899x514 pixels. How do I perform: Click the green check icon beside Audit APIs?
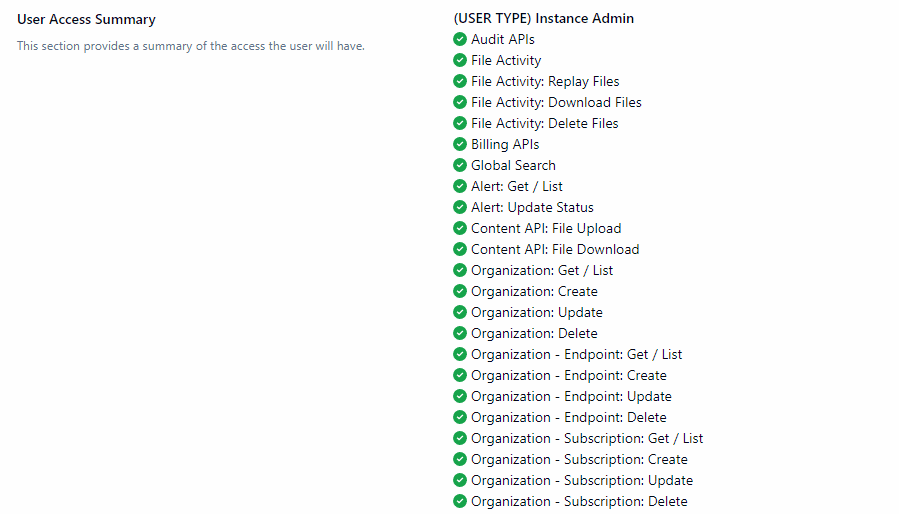point(460,39)
